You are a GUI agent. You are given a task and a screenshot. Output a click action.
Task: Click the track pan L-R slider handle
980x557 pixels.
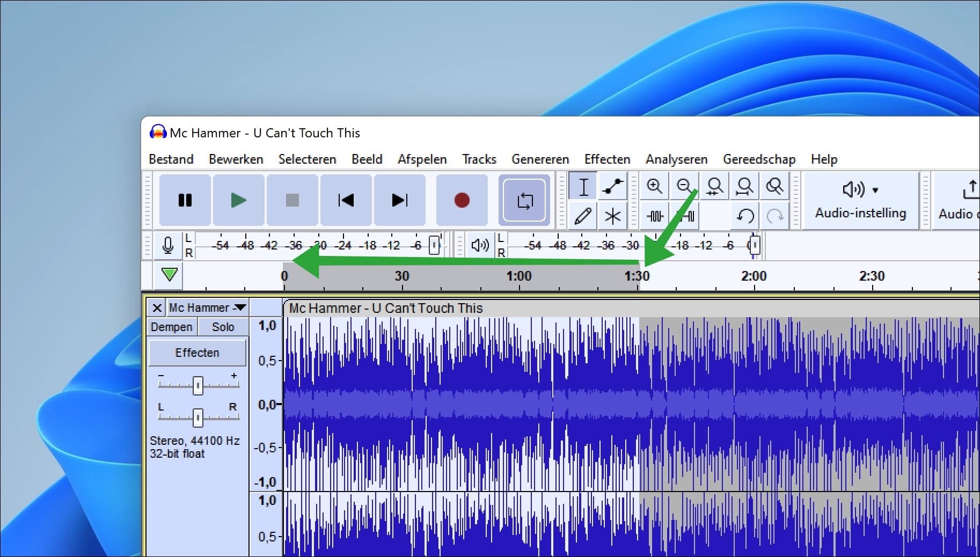[198, 417]
